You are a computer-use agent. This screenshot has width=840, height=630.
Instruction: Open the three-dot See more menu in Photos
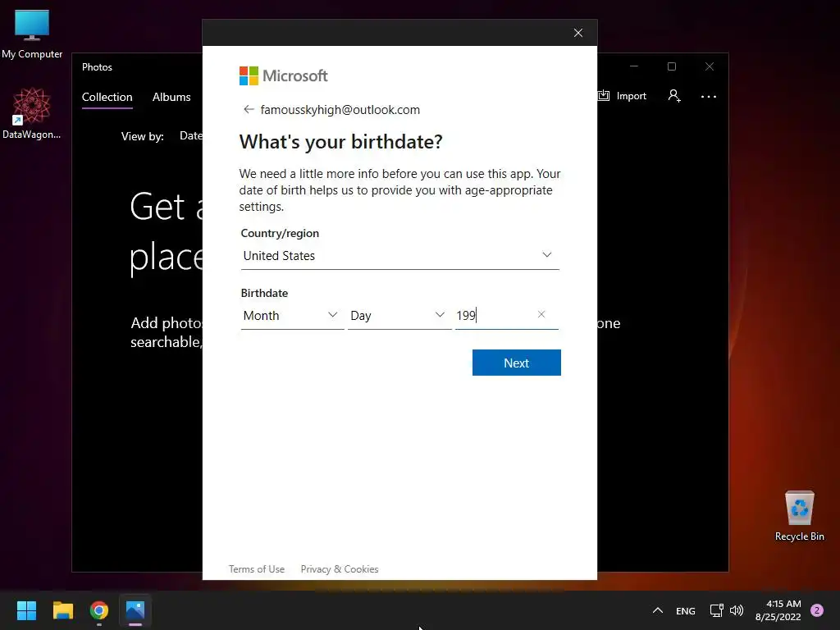coord(709,97)
